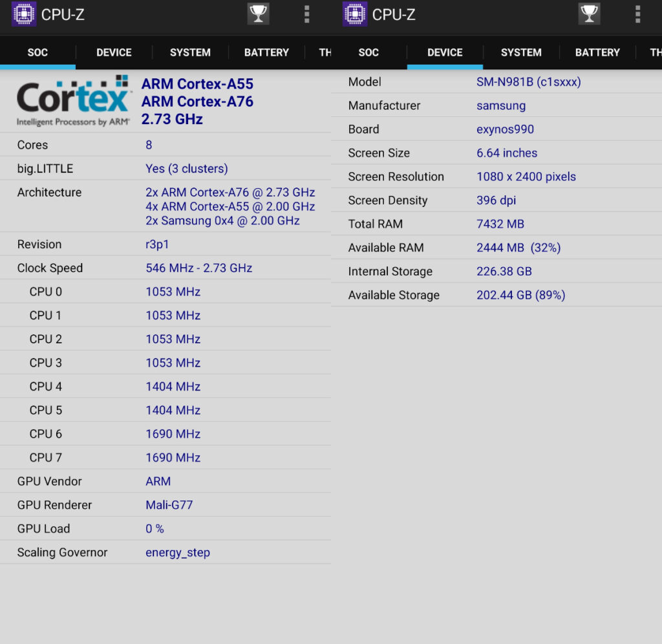
Task: Select the GPU Renderer value "Mali-G77"
Action: coord(169,505)
